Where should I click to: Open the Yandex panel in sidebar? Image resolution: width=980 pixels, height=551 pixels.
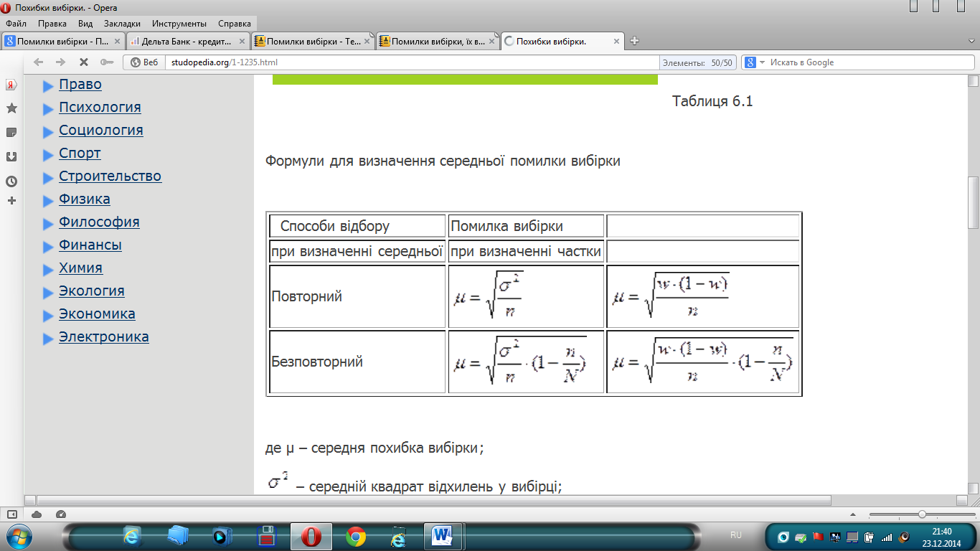[11, 85]
